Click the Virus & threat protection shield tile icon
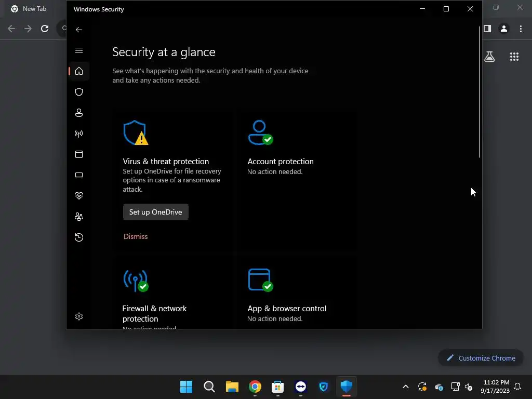532x399 pixels. 136,132
